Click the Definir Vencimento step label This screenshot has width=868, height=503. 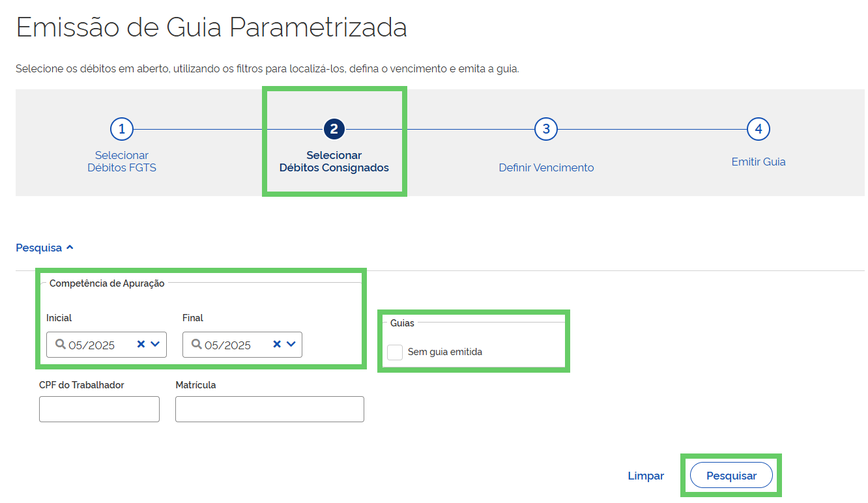tap(546, 167)
